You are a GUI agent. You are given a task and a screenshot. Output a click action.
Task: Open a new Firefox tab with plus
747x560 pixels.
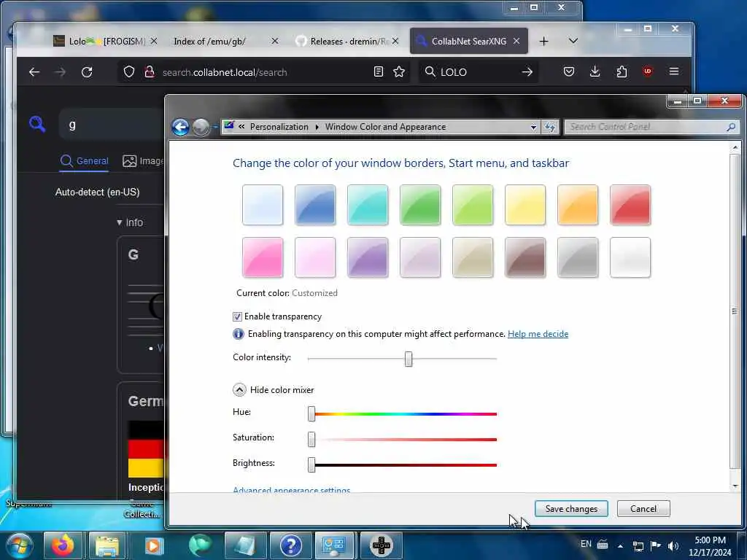543,42
